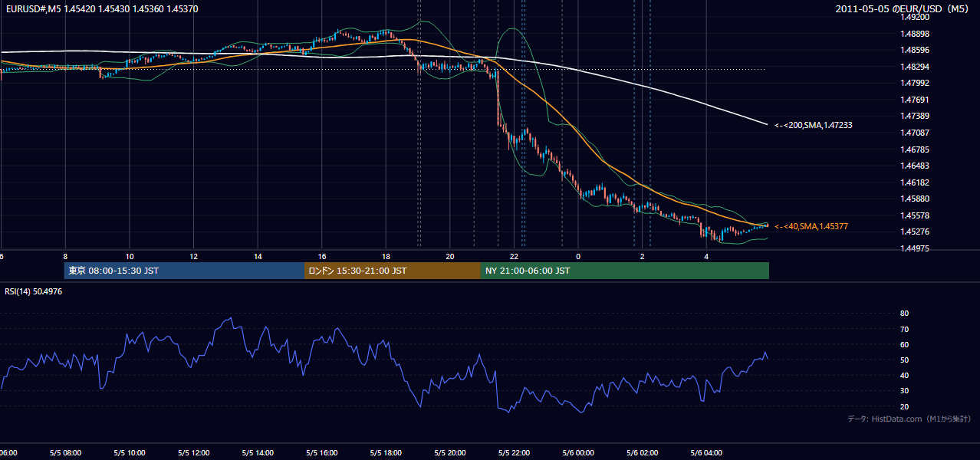Click the RSI scale value 20
This screenshot has height=460, width=980.
tap(905, 406)
